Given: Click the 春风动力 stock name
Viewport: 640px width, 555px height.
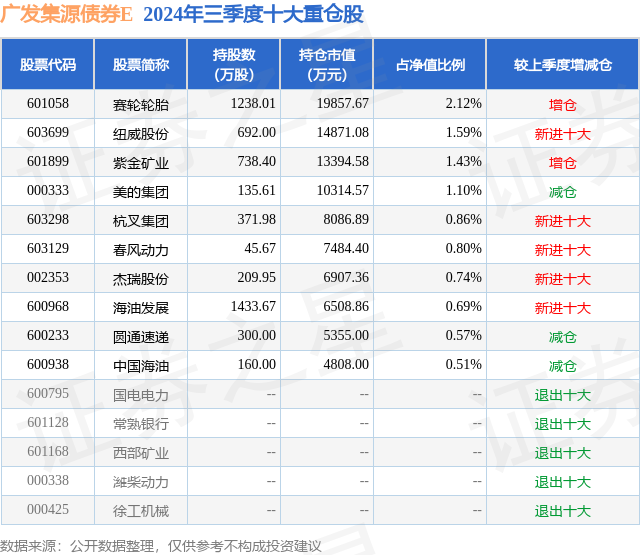Looking at the screenshot, I should 141,250.
